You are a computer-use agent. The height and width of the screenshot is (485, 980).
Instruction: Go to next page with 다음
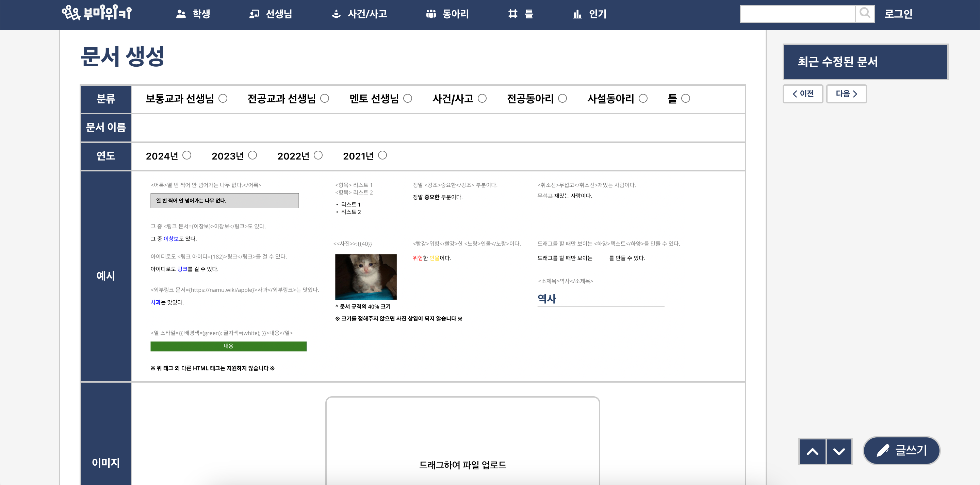click(x=846, y=94)
